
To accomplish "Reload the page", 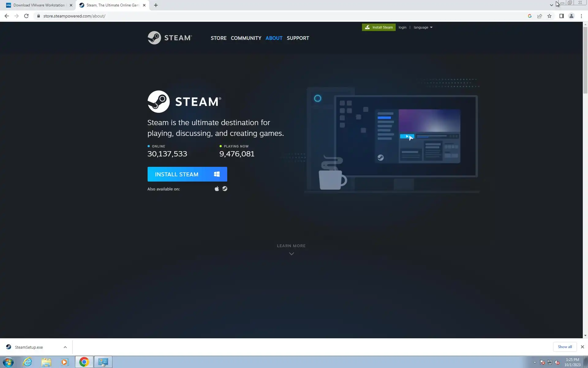I will (26, 16).
